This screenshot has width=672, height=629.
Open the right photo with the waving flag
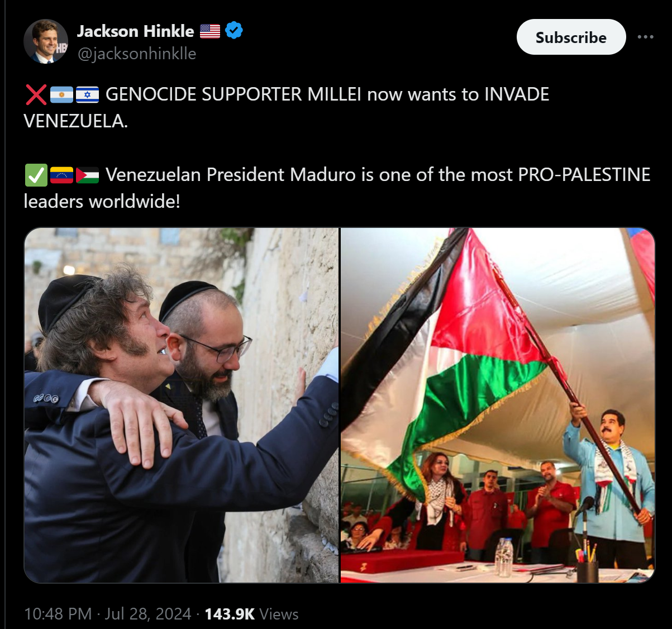(x=498, y=405)
